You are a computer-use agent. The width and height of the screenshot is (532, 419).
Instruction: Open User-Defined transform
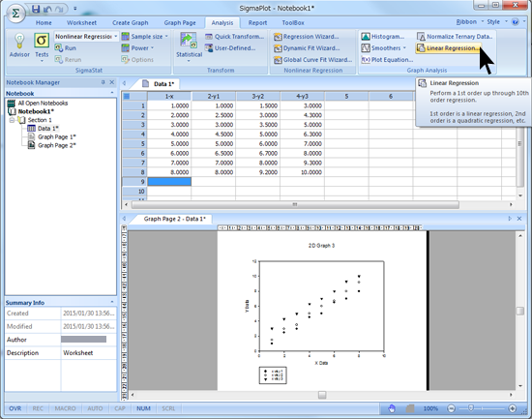[231, 47]
